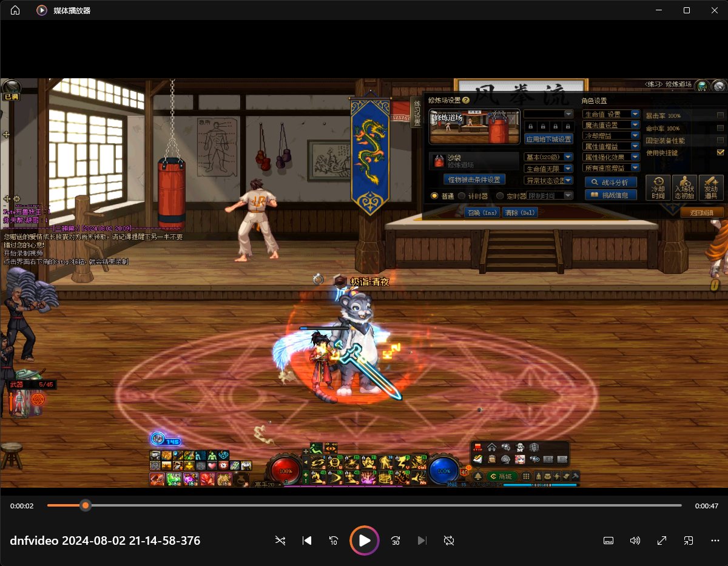
Task: Click the 0:00:47 total duration text
Action: coord(707,506)
